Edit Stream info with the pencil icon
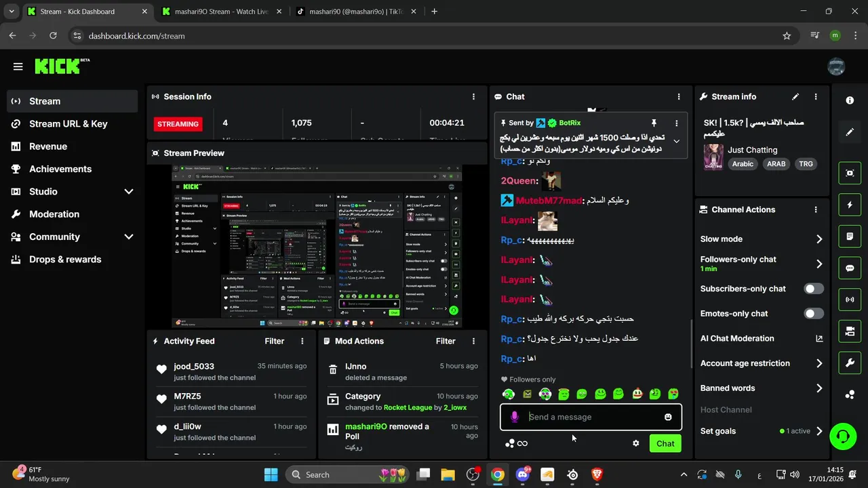Viewport: 868px width, 488px height. coord(795,97)
